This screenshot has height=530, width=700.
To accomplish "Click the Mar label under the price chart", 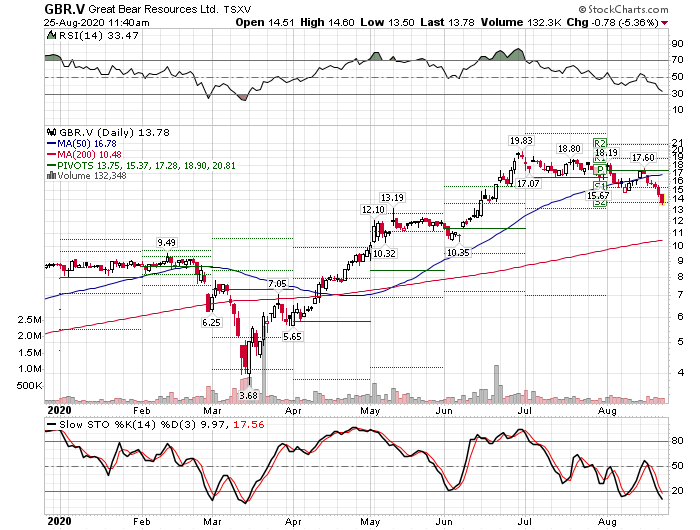I will (x=212, y=410).
